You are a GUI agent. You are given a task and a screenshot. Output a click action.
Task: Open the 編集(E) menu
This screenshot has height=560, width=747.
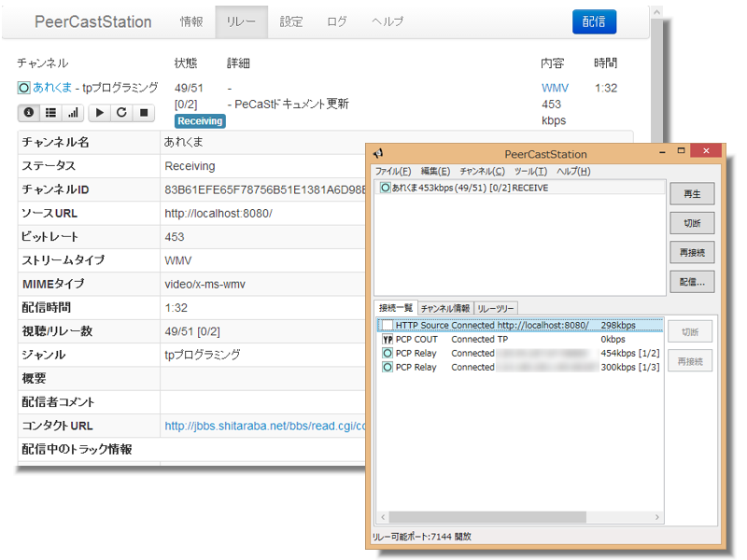(435, 171)
